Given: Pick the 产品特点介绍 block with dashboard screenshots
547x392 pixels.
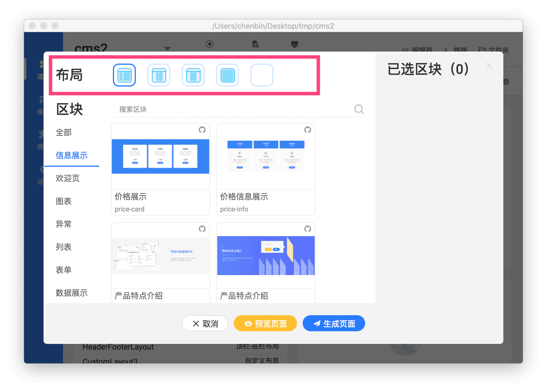Looking at the screenshot, I should [x=160, y=256].
